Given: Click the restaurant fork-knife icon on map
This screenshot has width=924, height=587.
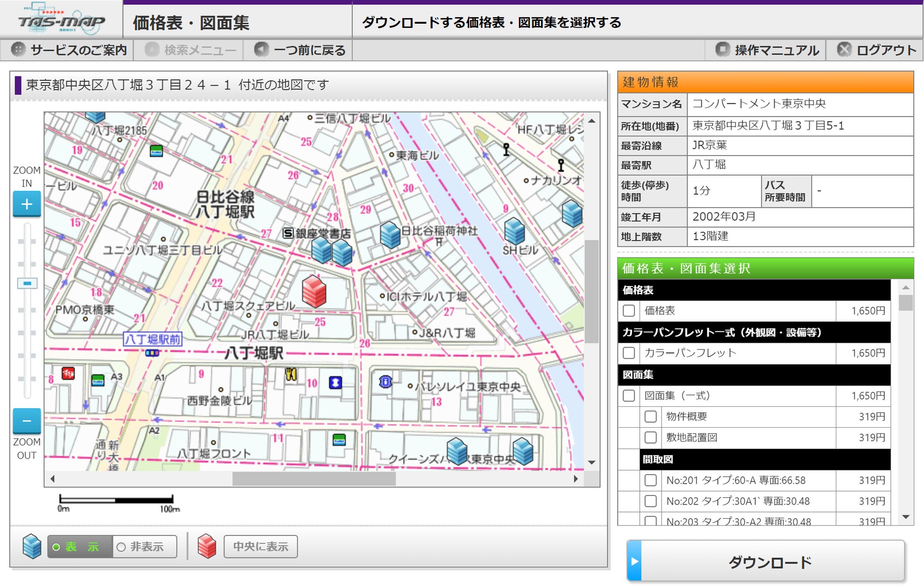Looking at the screenshot, I should [290, 375].
